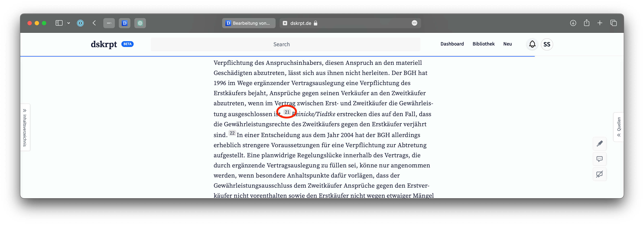Open notifications bell icon
The width and height of the screenshot is (644, 225).
tap(532, 44)
